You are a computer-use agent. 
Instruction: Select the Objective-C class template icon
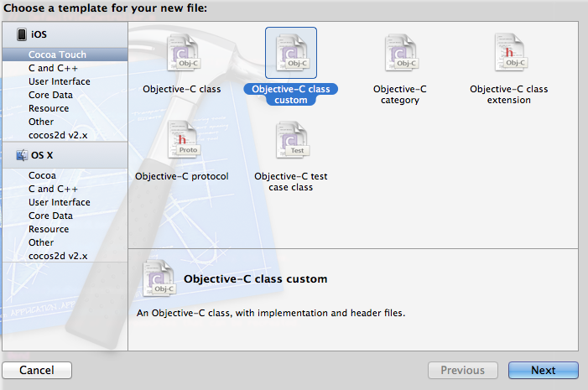tap(183, 53)
